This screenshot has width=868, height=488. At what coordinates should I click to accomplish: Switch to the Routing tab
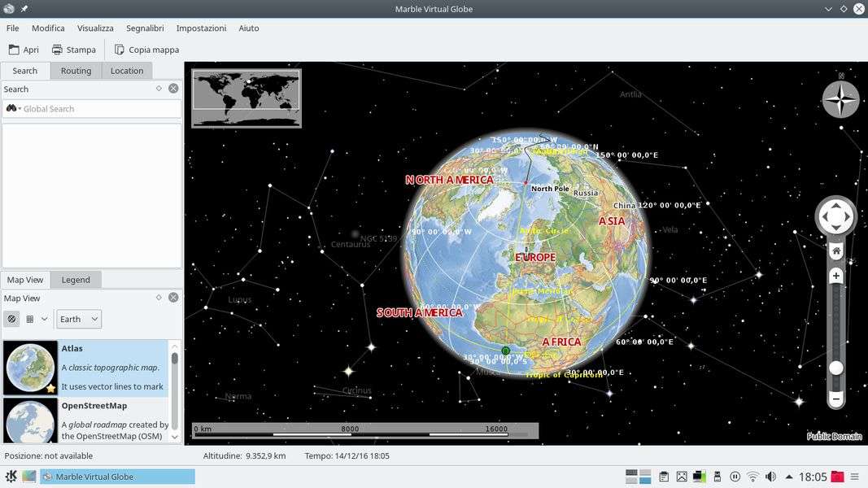click(x=76, y=71)
